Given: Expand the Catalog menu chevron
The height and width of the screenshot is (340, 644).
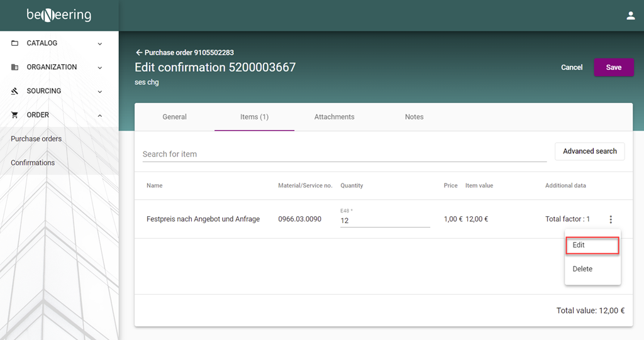Looking at the screenshot, I should 100,43.
